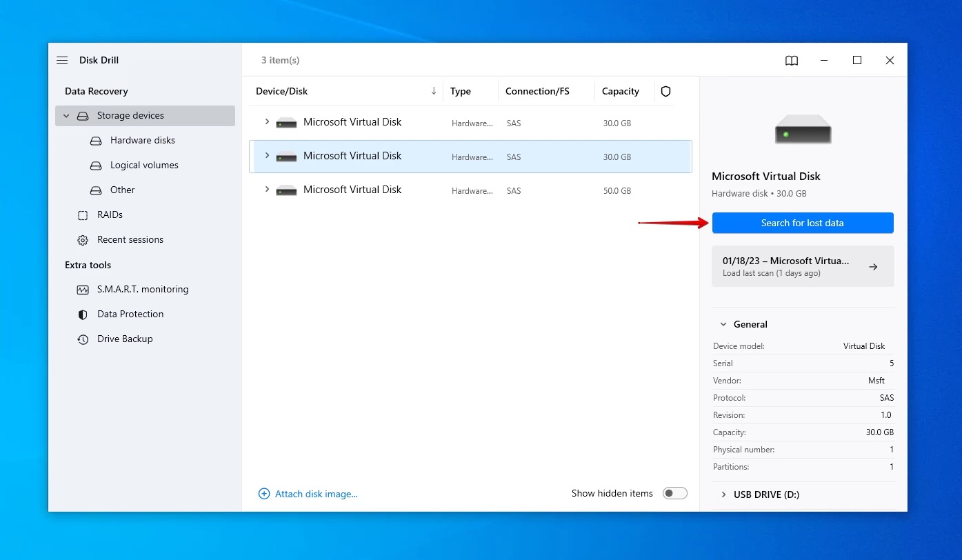962x560 pixels.
Task: Collapse the General details section
Action: coord(723,324)
